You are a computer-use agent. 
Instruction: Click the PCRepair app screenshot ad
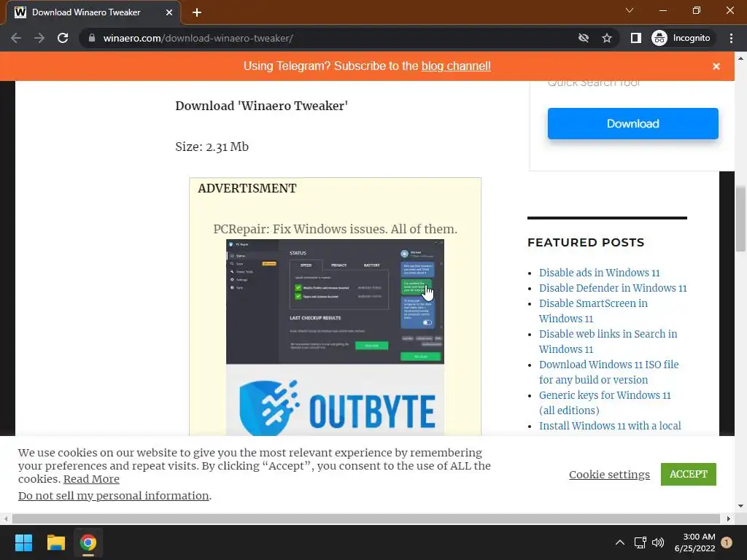[x=335, y=302]
